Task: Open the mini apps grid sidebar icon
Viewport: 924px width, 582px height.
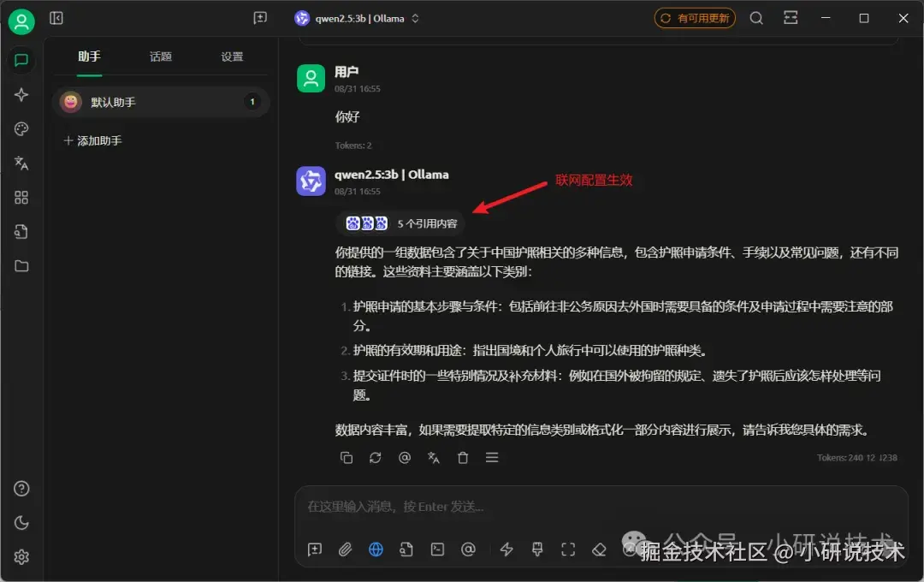Action: point(21,198)
